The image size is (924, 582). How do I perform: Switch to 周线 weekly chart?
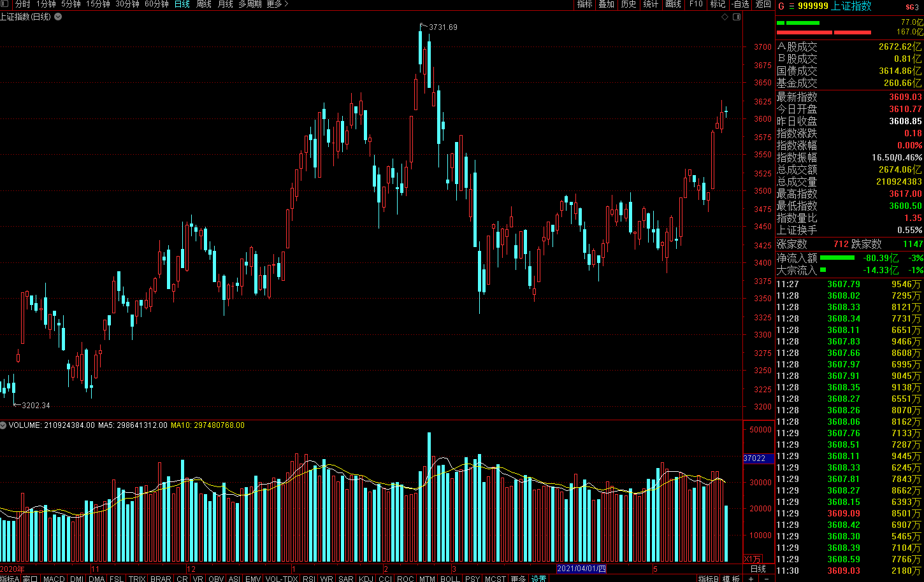coord(204,4)
